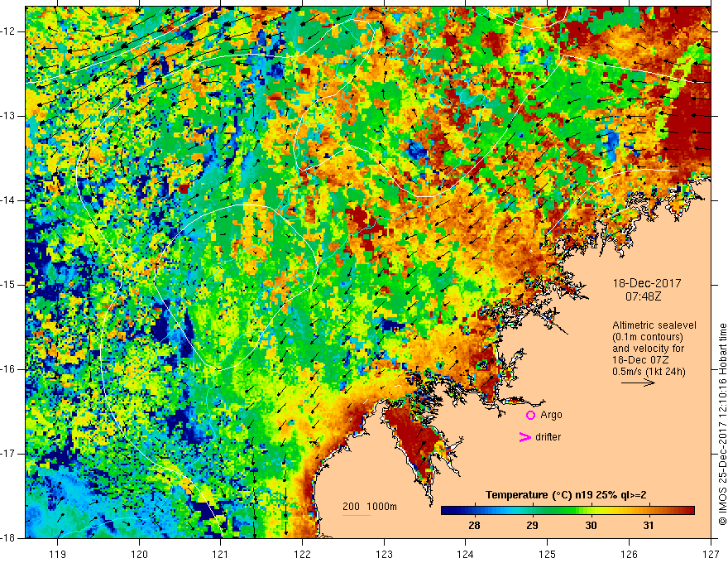Click the temperature color bar
Image resolution: width=728 pixels, height=563 pixels.
tap(568, 511)
